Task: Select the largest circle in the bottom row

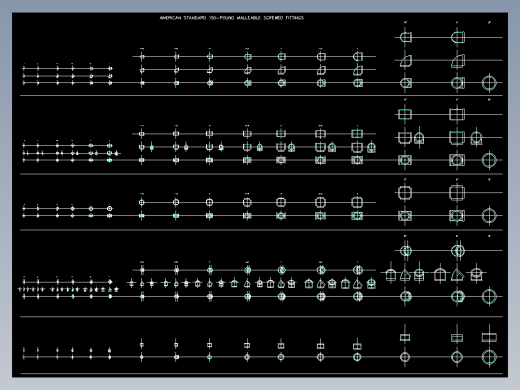Action: coord(489,357)
